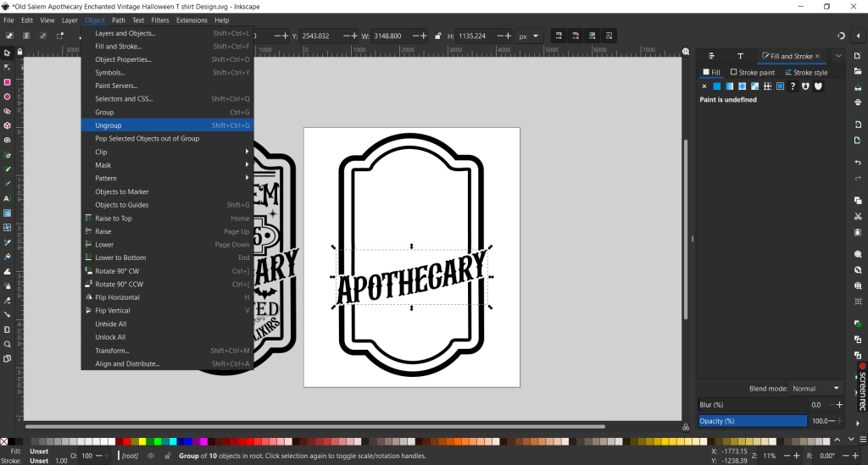
Task: Click the Print document icon
Action: [x=858, y=102]
